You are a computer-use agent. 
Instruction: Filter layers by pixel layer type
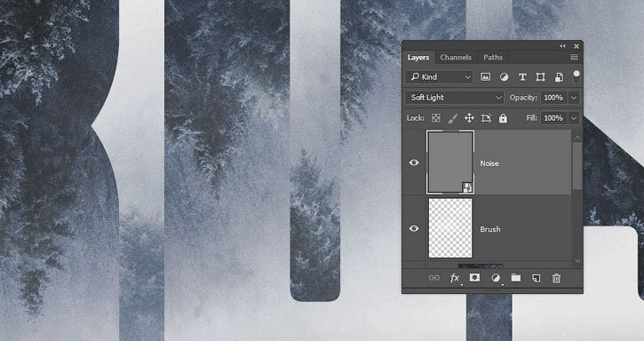click(x=486, y=77)
